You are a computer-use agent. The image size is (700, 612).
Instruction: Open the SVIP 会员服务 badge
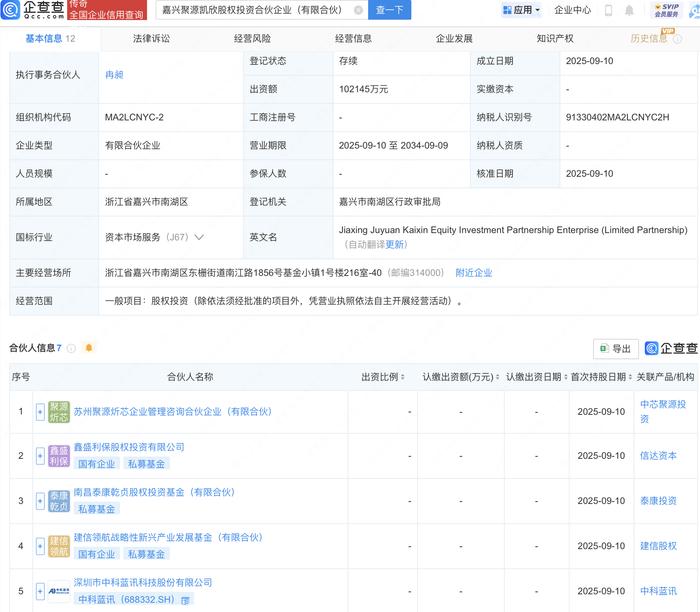(668, 11)
